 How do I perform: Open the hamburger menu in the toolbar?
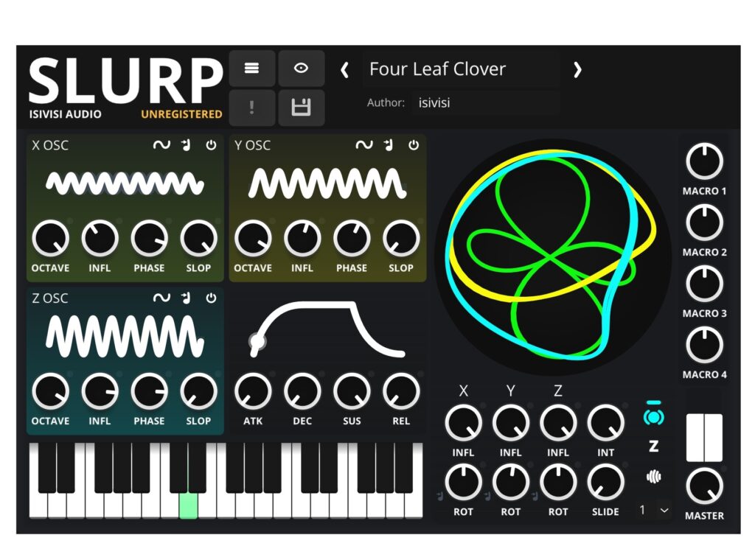(x=252, y=68)
